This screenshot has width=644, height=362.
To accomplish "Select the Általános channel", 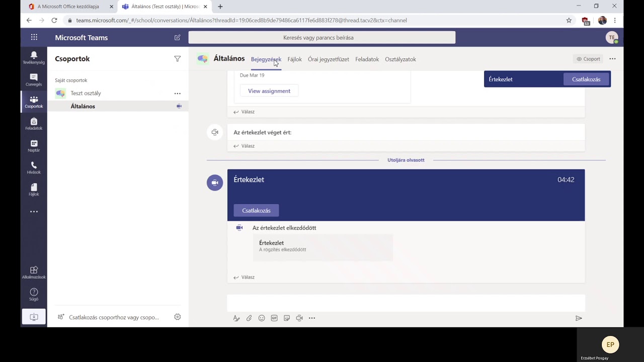I will pyautogui.click(x=118, y=106).
